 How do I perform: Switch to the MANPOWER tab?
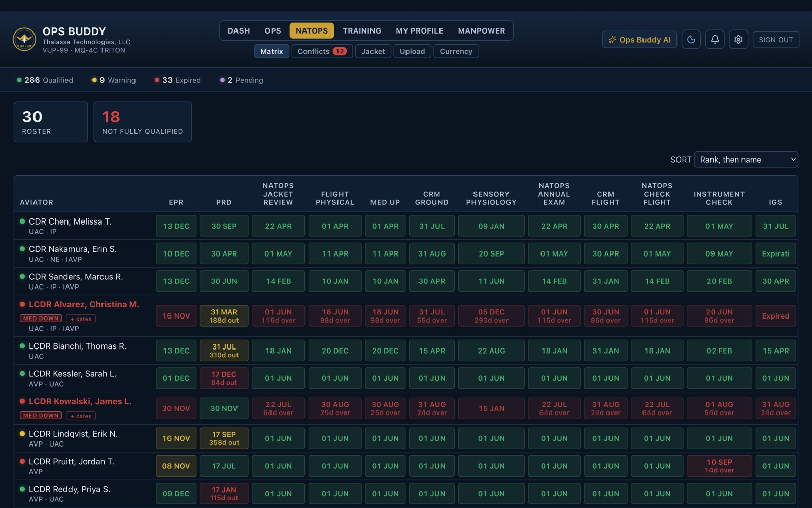[x=481, y=30]
